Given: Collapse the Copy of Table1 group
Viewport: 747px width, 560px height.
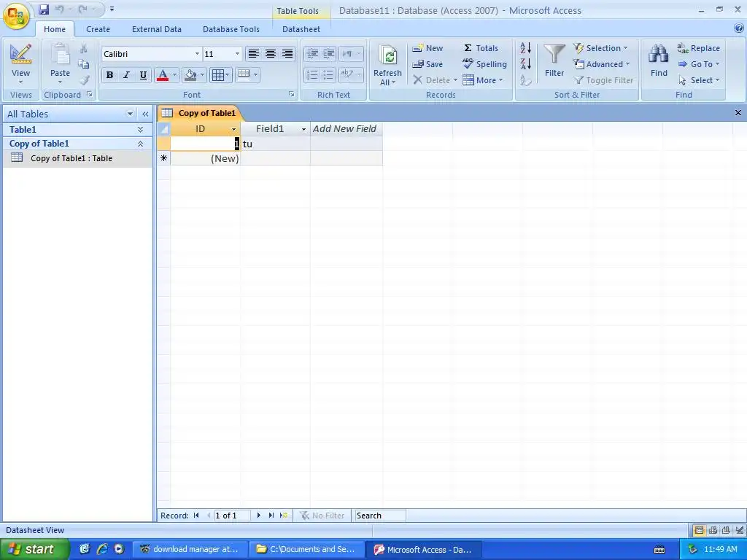Looking at the screenshot, I should pyautogui.click(x=141, y=144).
